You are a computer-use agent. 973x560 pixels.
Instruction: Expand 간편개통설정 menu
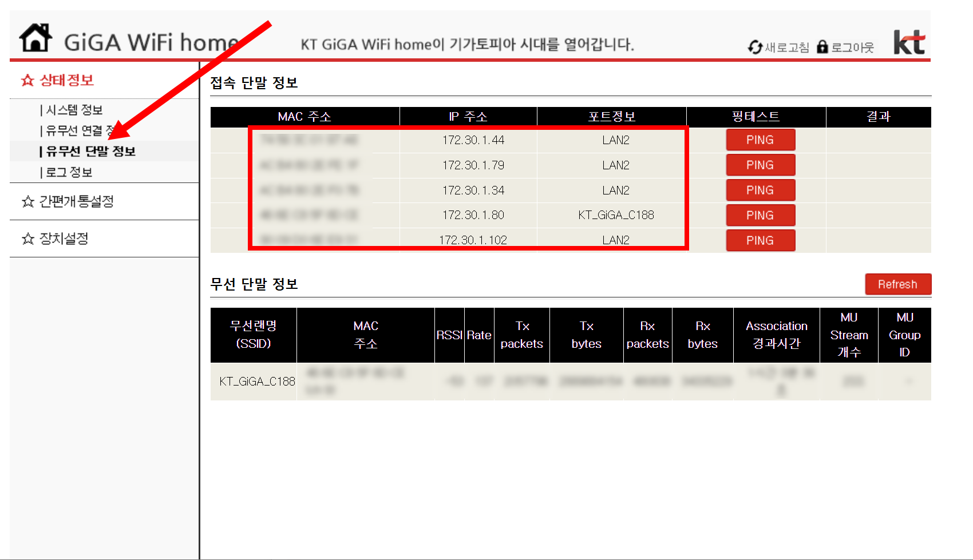[x=76, y=201]
